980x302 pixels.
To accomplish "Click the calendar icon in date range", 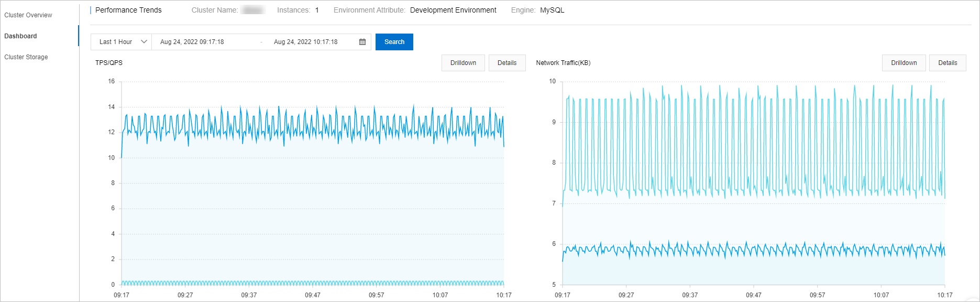I will pos(362,42).
